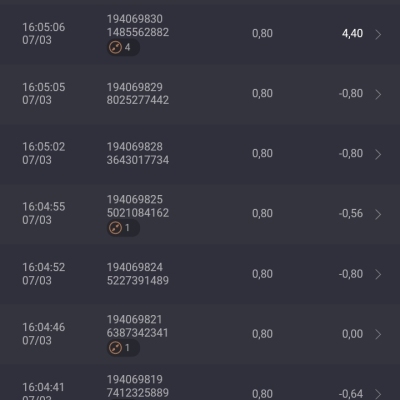Select transaction 5227391489
Screen dimensions: 400x400
coord(138,281)
